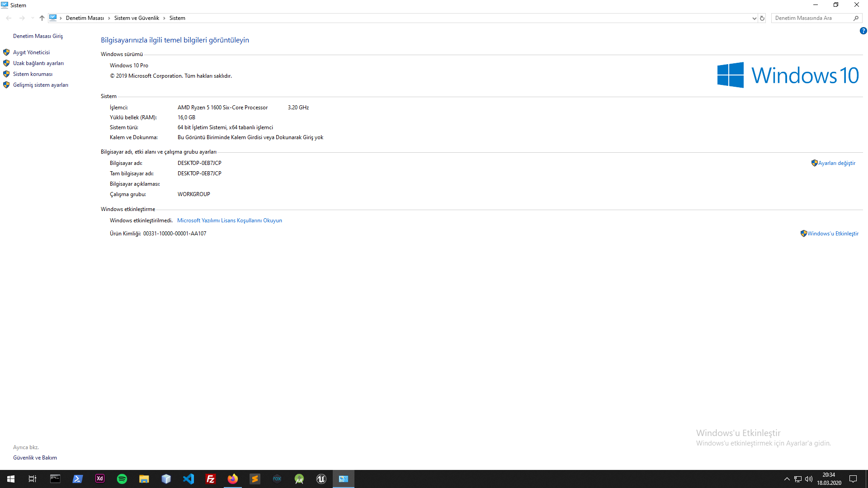The image size is (868, 488).
Task: Click the product ID 00331-10000-00001-AA107
Action: 175,234
